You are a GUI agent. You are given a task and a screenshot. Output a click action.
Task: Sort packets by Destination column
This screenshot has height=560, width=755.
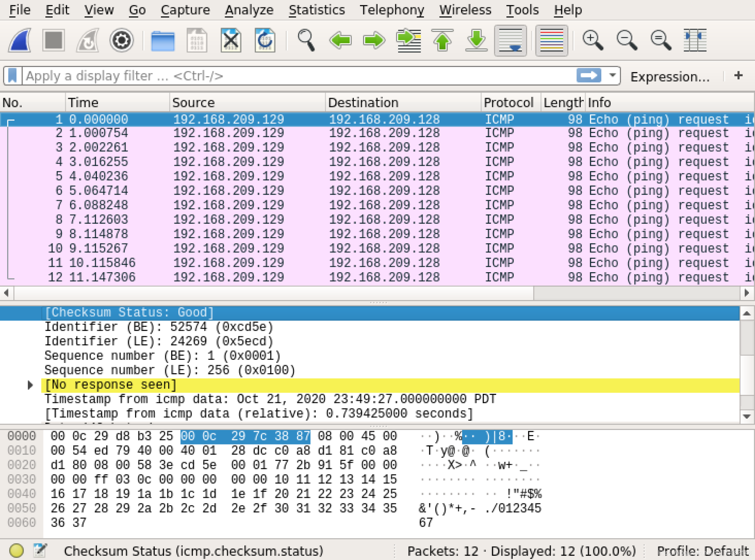coord(403,103)
